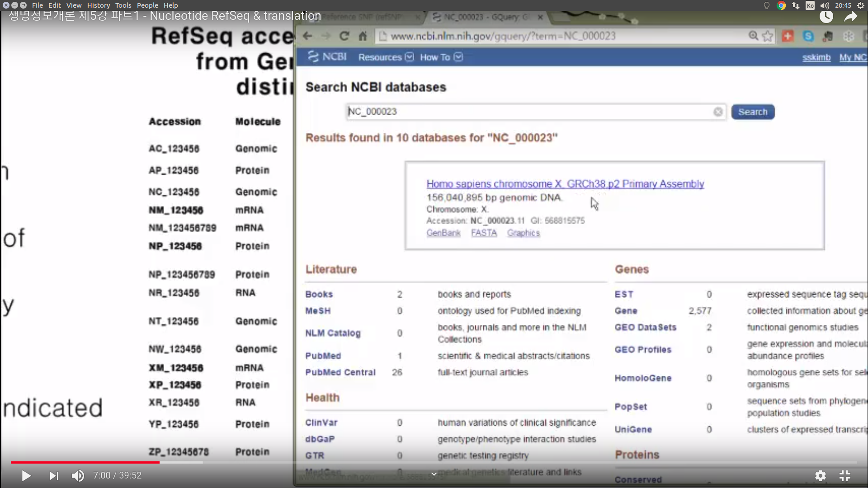The image size is (868, 488).
Task: Skip to next video
Action: click(x=54, y=476)
